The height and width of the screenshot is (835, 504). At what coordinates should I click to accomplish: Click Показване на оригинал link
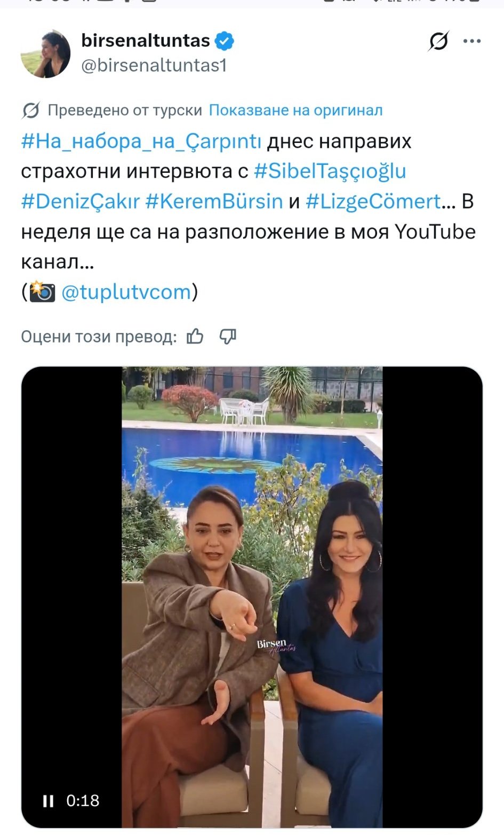pyautogui.click(x=295, y=110)
